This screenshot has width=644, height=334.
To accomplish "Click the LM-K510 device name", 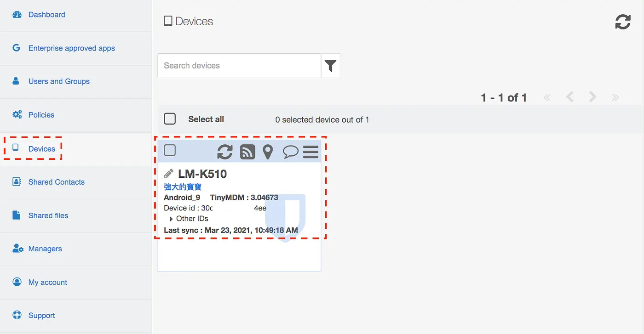I will (x=202, y=174).
